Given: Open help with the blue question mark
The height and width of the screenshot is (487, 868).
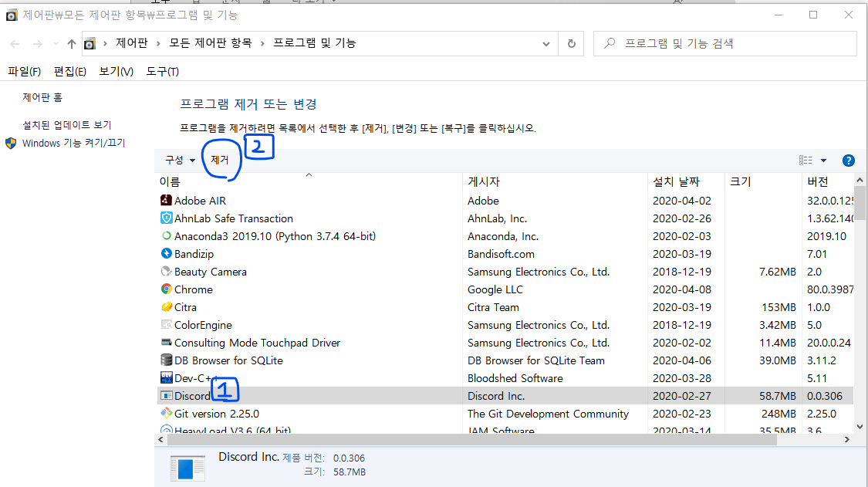Looking at the screenshot, I should [x=848, y=160].
